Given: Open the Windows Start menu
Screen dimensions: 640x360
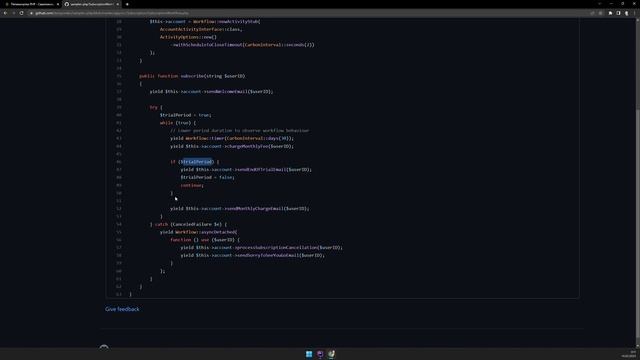Looking at the screenshot, I should (309, 354).
